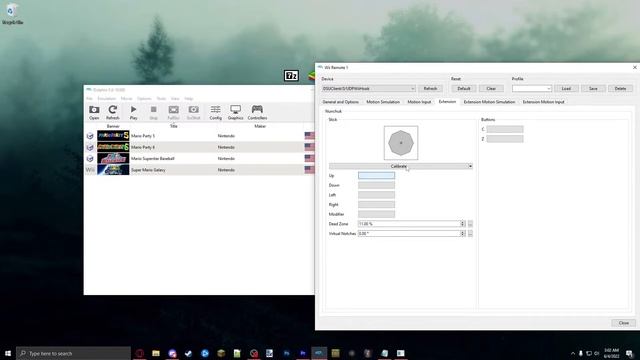Click the Z button mapping field
Viewport: 640px width, 360px height.
click(505, 139)
